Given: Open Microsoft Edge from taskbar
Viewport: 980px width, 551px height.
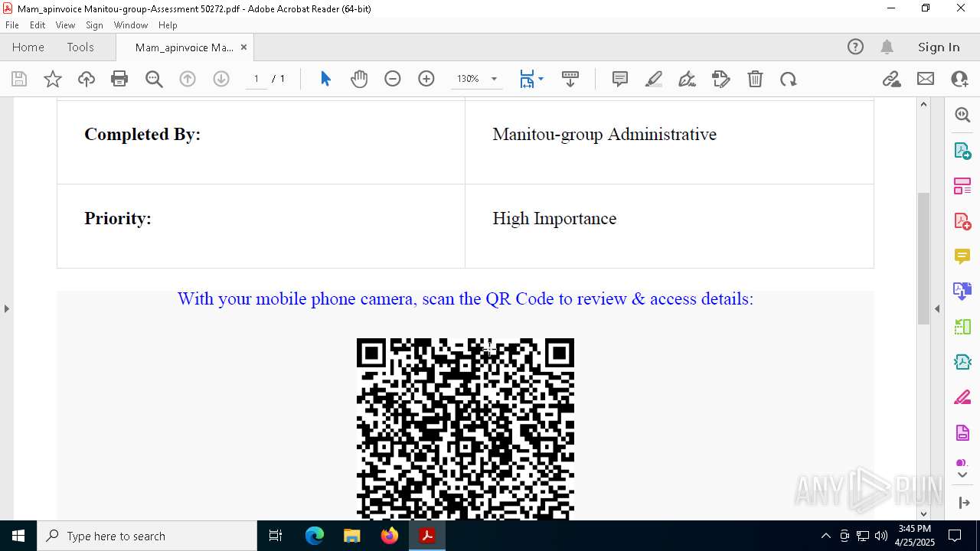Looking at the screenshot, I should click(x=315, y=536).
